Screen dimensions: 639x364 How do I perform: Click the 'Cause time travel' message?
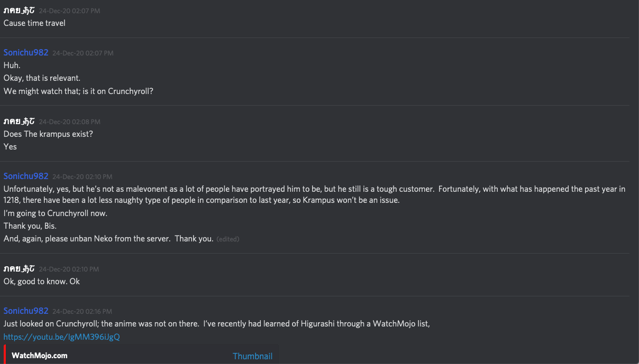pyautogui.click(x=34, y=23)
